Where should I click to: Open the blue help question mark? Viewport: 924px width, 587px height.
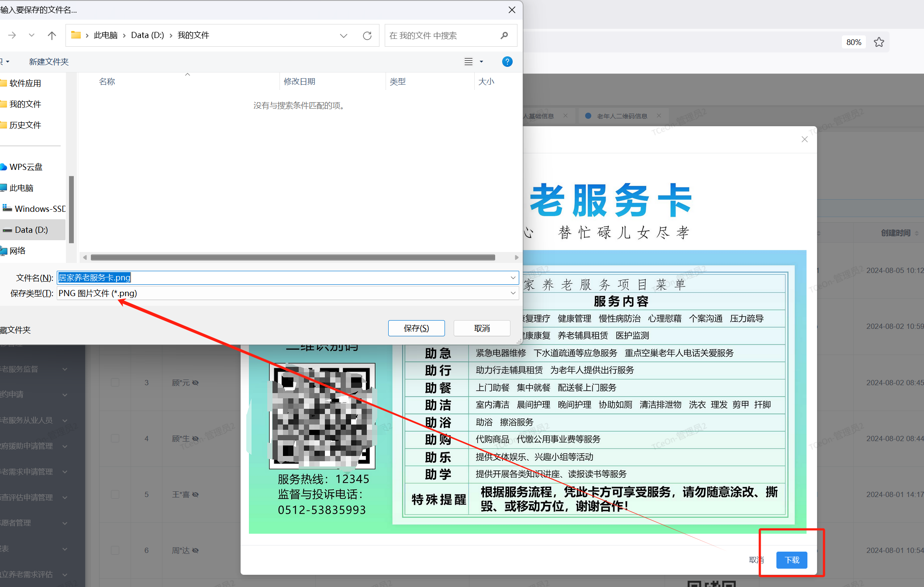pyautogui.click(x=507, y=62)
